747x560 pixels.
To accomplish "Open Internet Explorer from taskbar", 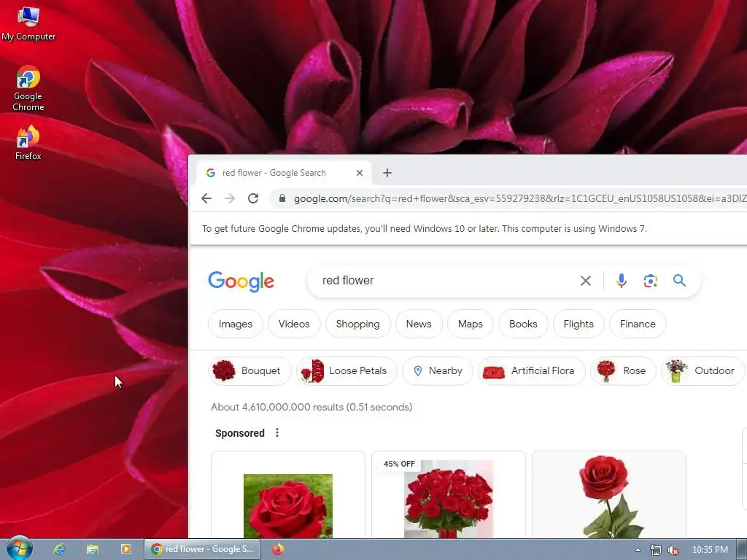I will point(59,549).
